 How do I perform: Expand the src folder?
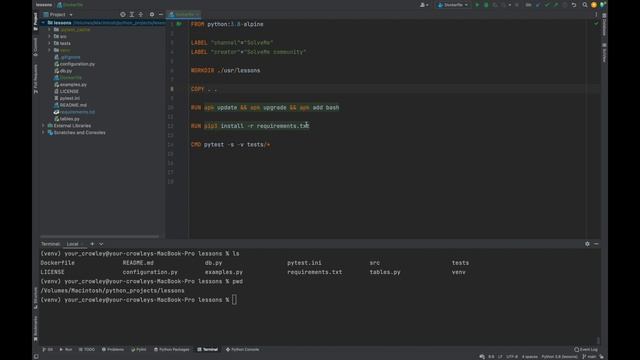[x=50, y=36]
